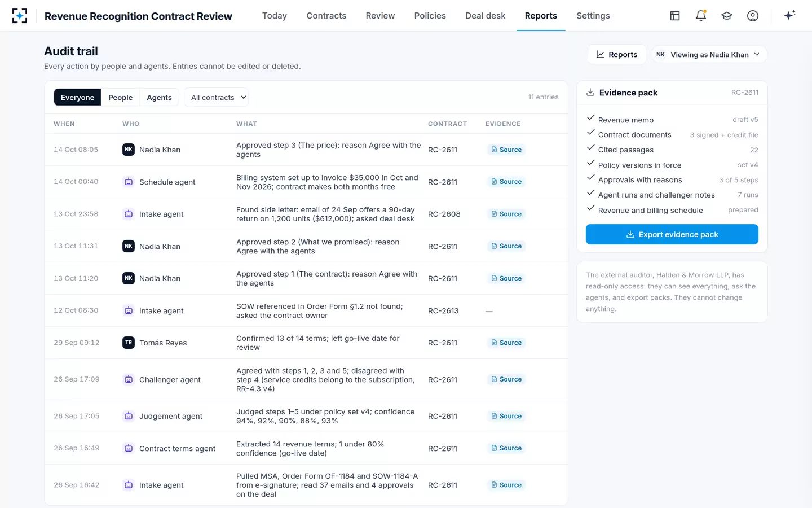The height and width of the screenshot is (508, 812).
Task: Select the RC-2613 contract cell
Action: tap(443, 311)
